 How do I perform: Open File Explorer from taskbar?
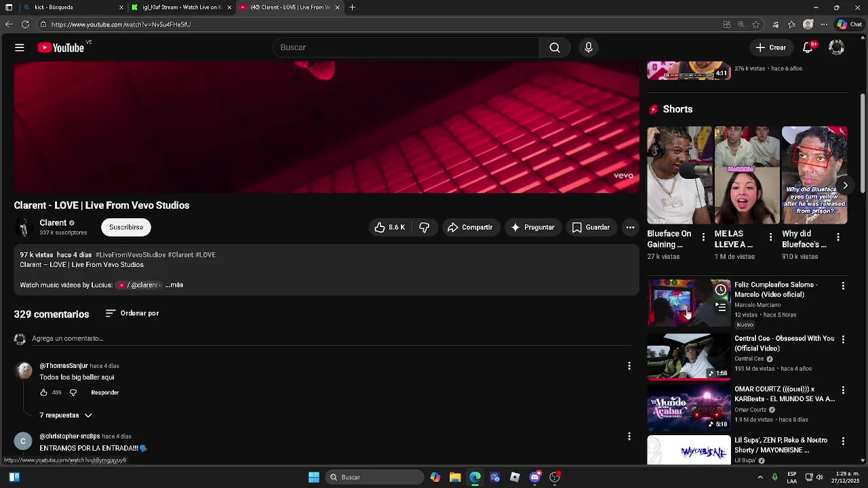coord(455,477)
